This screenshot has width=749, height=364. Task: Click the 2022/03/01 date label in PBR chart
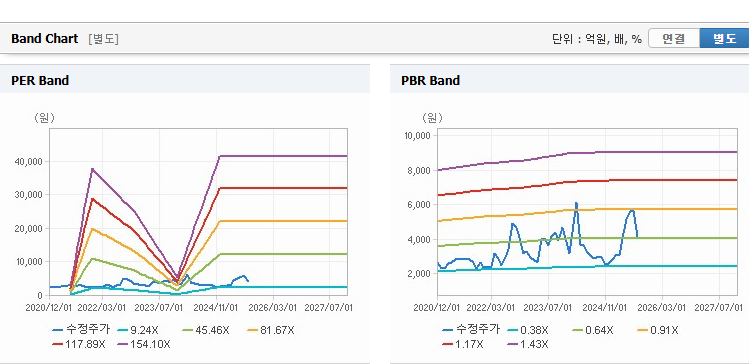[x=492, y=307]
